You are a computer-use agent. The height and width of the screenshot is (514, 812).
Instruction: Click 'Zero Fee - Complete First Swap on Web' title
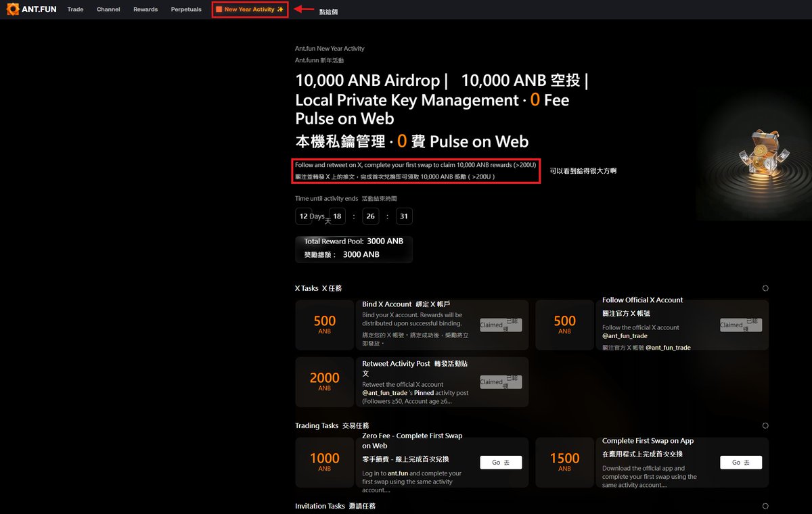point(412,441)
